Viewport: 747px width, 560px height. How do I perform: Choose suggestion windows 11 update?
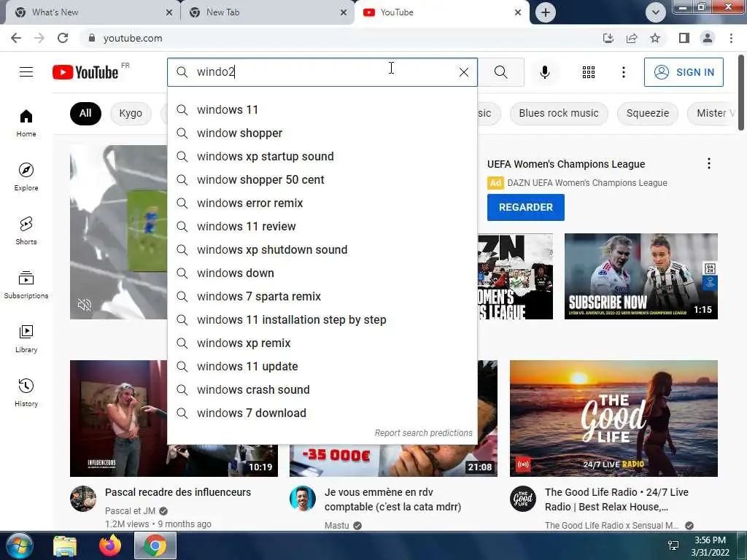click(x=322, y=366)
